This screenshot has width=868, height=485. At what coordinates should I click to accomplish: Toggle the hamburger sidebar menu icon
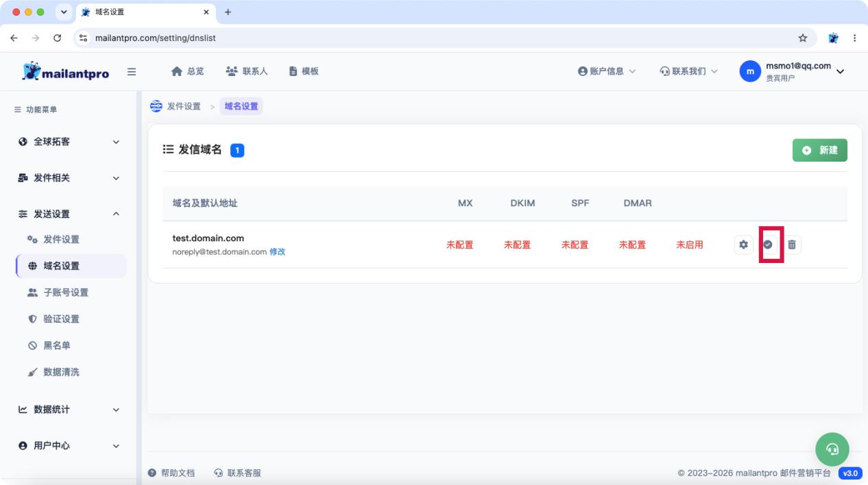tap(132, 71)
